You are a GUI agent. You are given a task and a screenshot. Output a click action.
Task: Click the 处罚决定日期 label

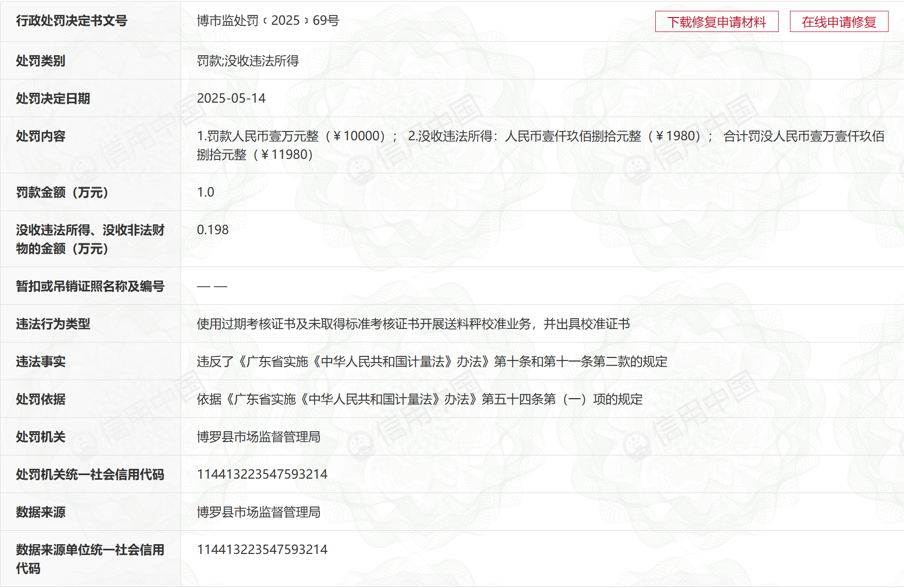coord(53,99)
